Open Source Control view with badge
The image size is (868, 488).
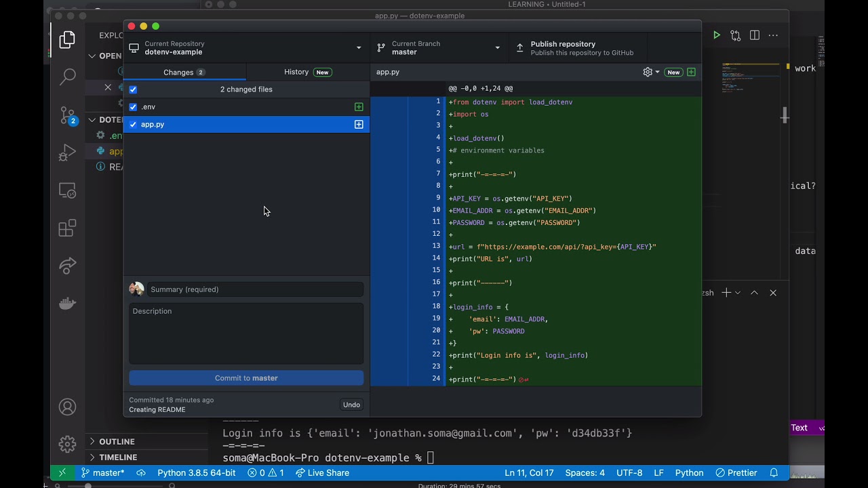[67, 115]
